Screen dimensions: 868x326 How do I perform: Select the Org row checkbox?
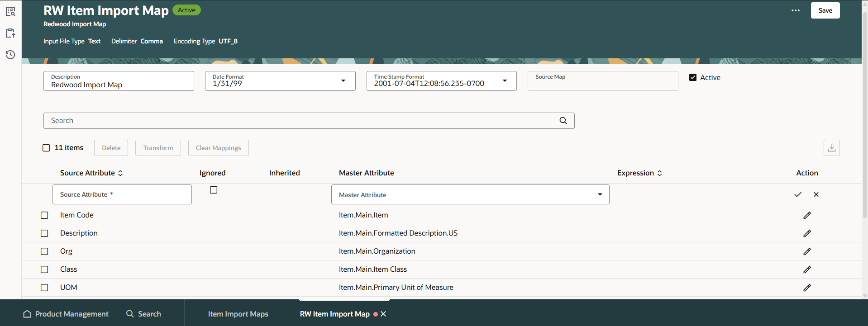tap(44, 251)
